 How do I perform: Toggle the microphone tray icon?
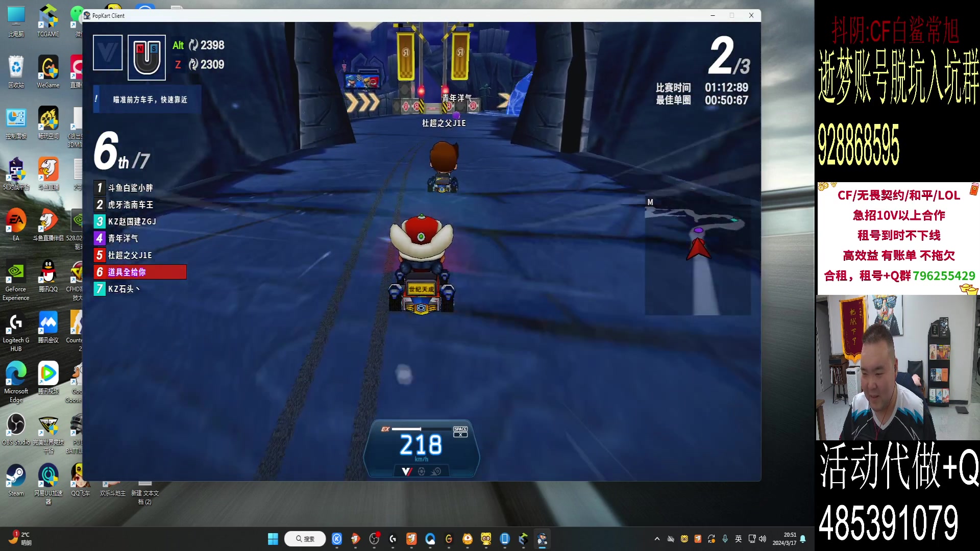(x=725, y=539)
